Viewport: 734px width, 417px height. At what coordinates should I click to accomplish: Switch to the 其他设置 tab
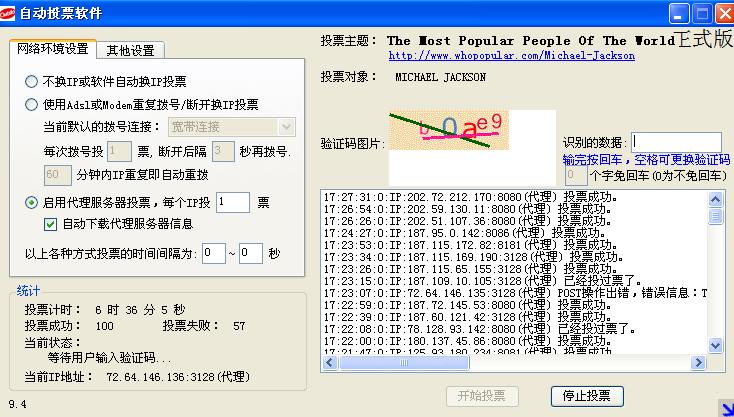(130, 50)
